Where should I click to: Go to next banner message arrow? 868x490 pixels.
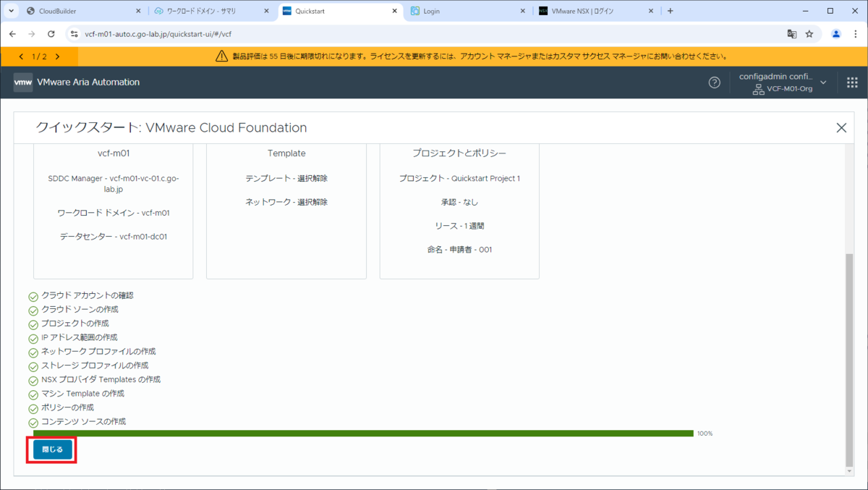point(57,56)
